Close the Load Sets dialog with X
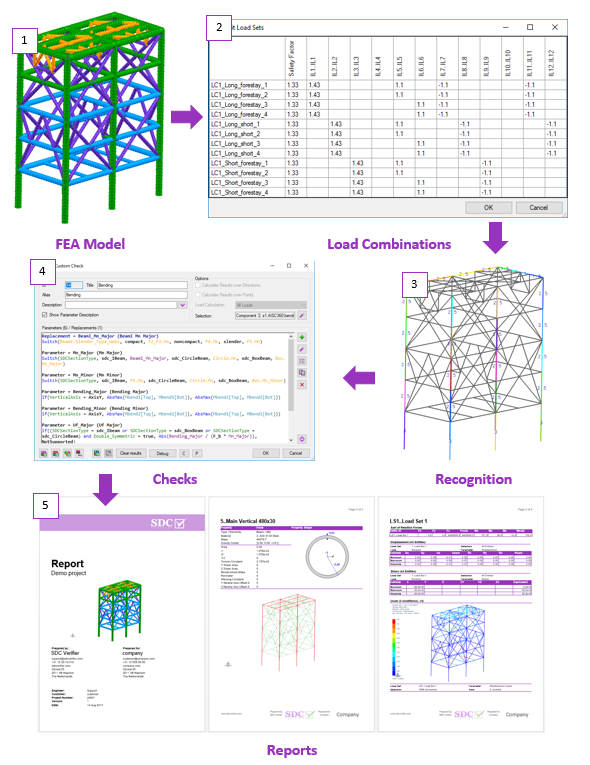590x765 pixels. tap(555, 27)
